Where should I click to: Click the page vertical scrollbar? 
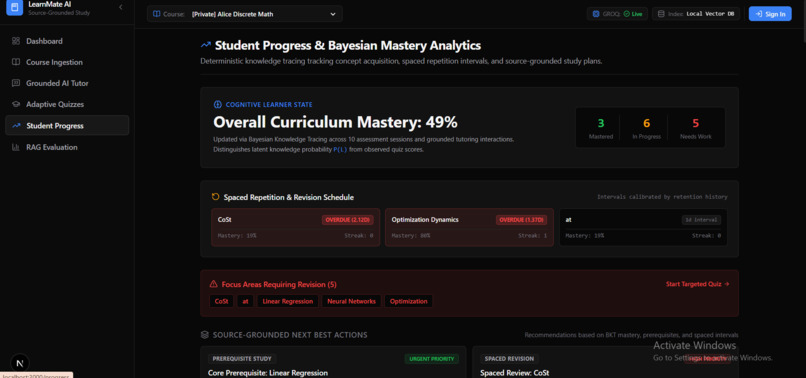pos(803,21)
